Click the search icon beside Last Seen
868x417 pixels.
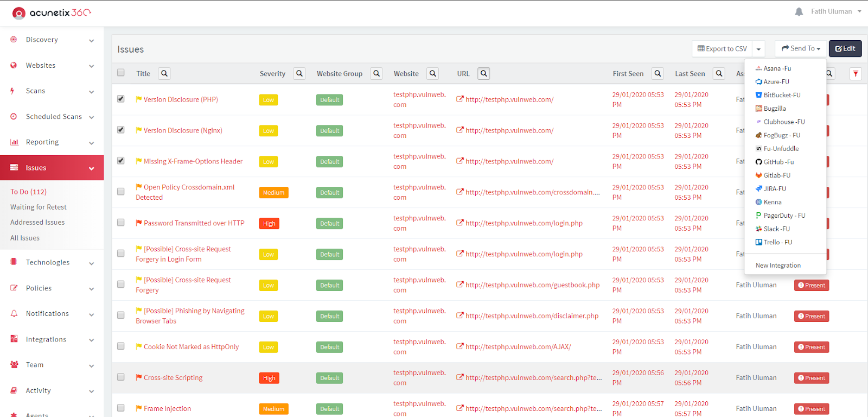coord(719,73)
